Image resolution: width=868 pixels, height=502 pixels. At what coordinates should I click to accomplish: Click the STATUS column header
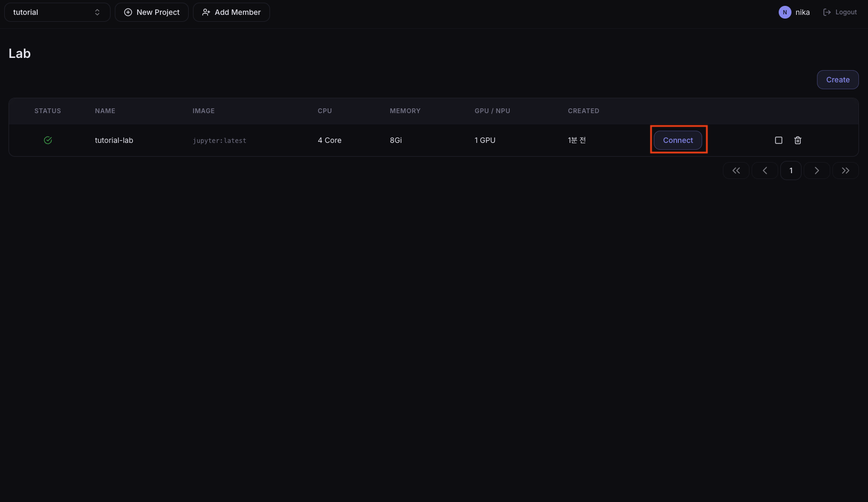(x=48, y=111)
